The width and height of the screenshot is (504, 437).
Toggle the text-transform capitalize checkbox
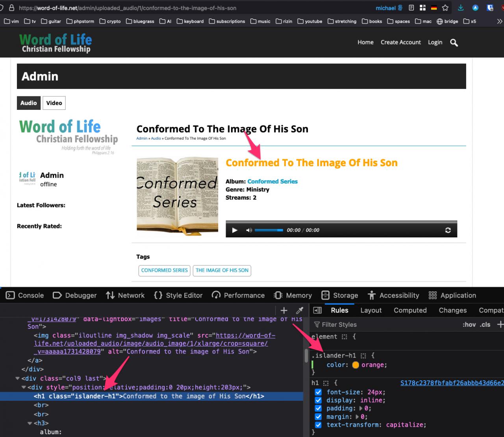318,425
